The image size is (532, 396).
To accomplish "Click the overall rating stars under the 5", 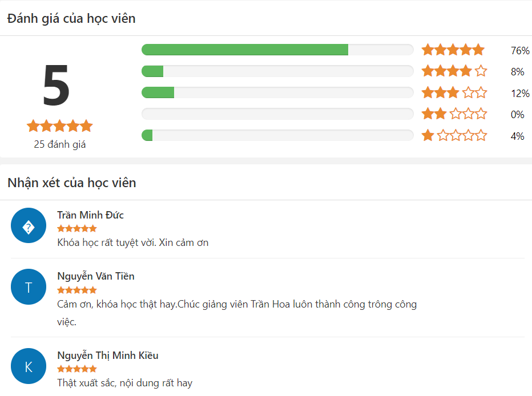I will (x=59, y=126).
